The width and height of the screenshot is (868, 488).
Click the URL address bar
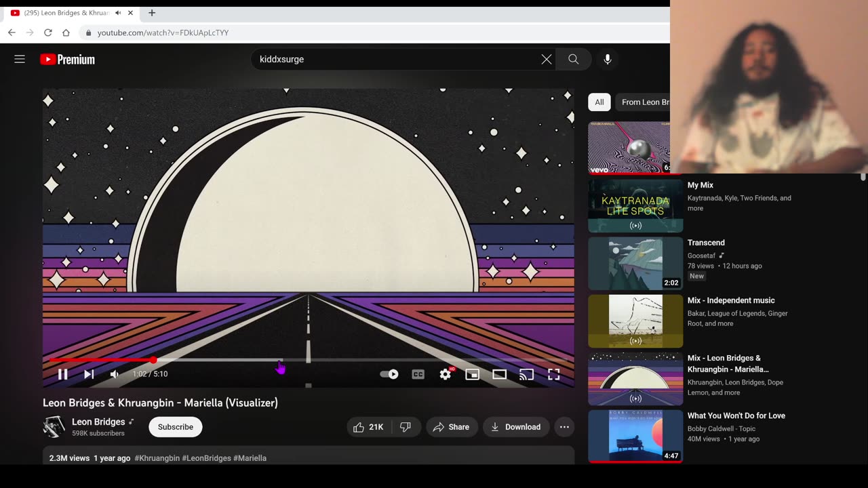pos(374,33)
